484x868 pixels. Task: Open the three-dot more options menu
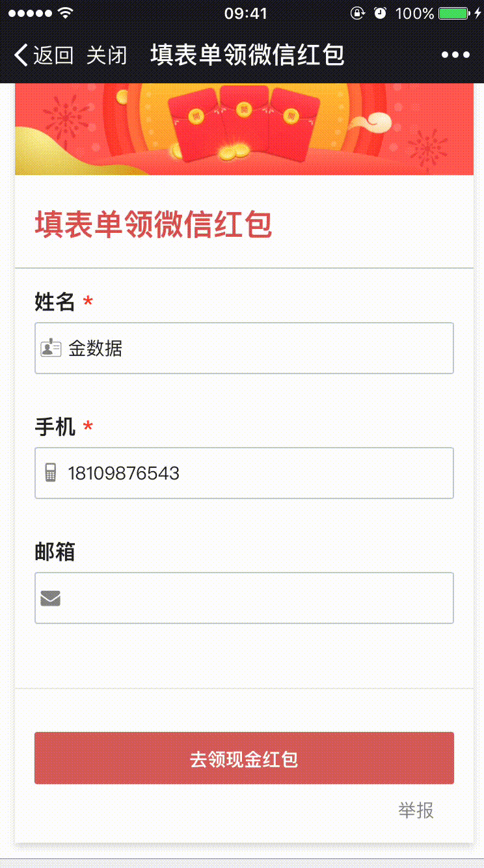pyautogui.click(x=455, y=55)
